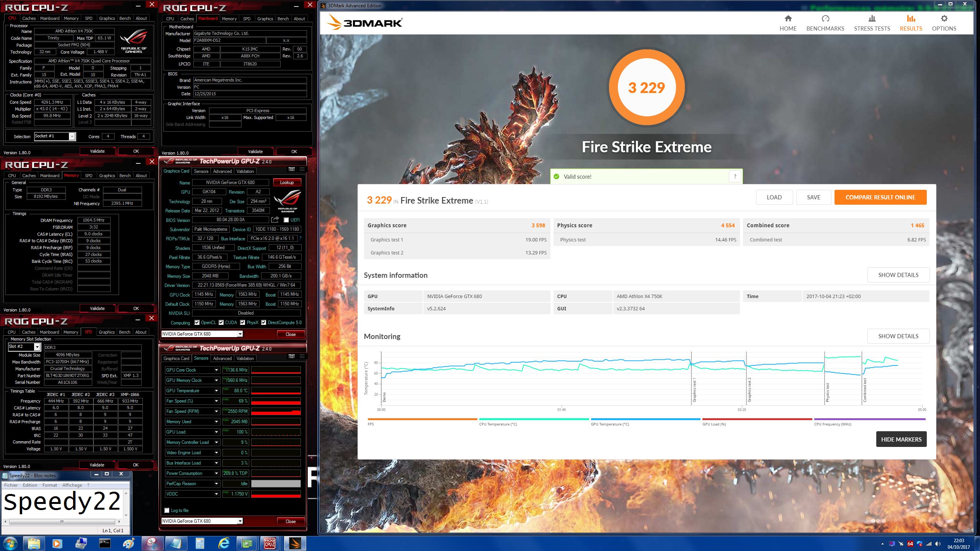Toggle DirectCompute 5.0 checkbox
Image resolution: width=980 pixels, height=551 pixels.
pyautogui.click(x=263, y=323)
